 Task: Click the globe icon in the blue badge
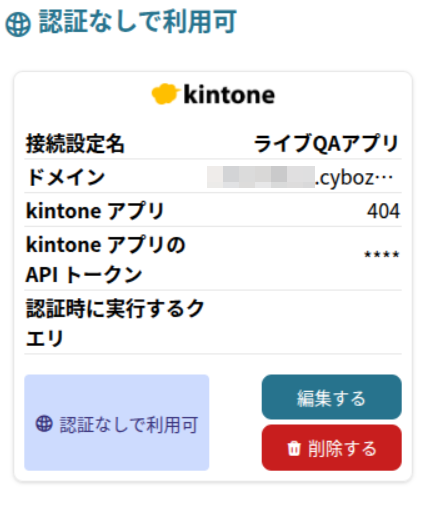[x=44, y=424]
